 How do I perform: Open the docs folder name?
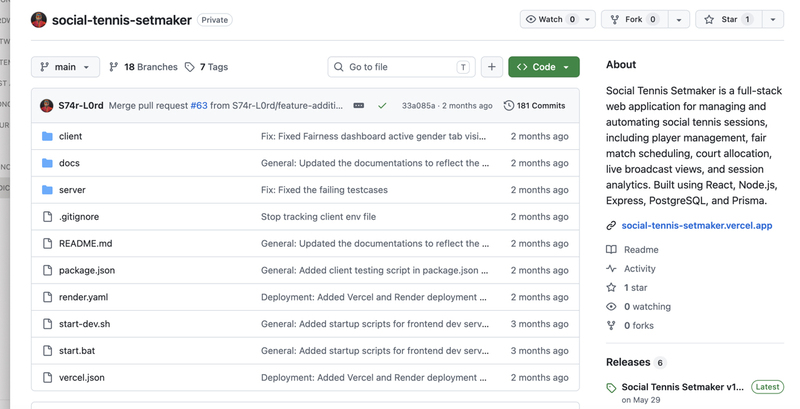pos(69,163)
